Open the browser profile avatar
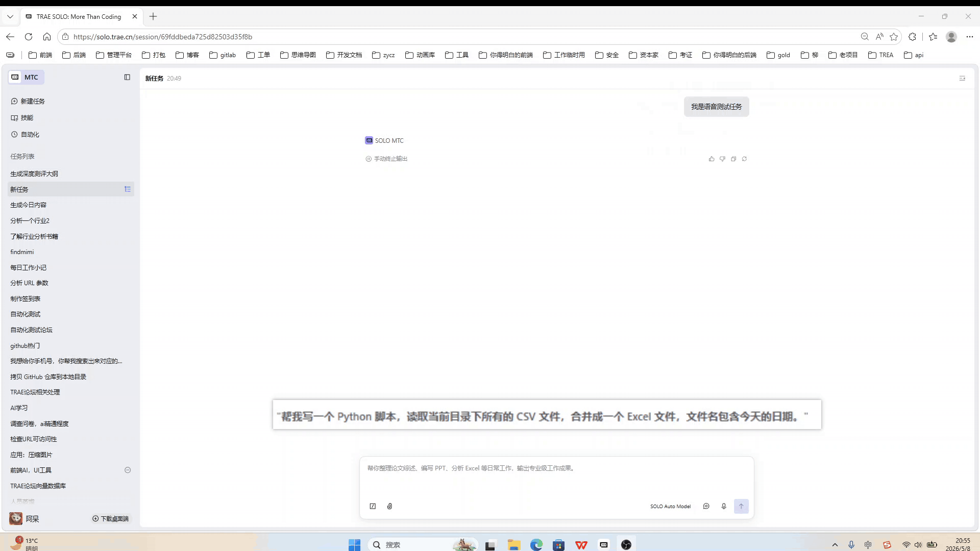The width and height of the screenshot is (980, 551). pyautogui.click(x=951, y=37)
